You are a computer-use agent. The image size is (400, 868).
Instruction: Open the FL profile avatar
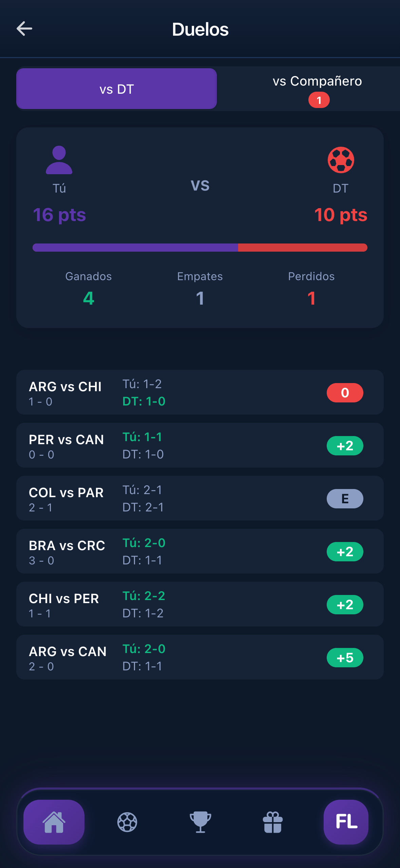pos(346,822)
